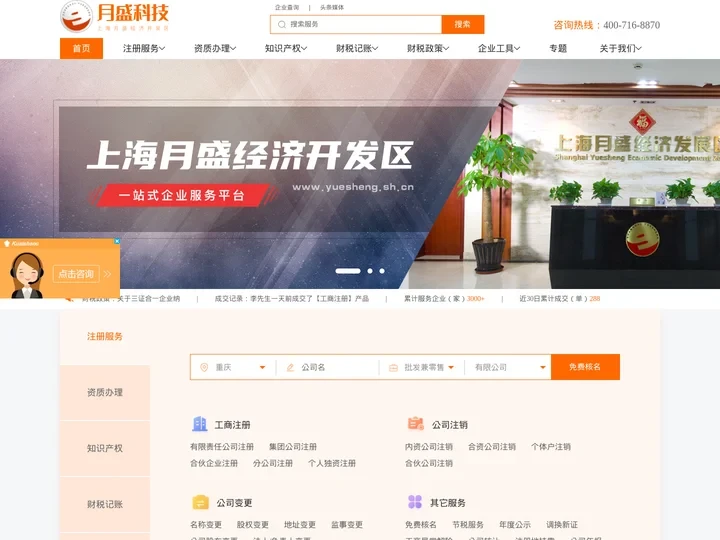The width and height of the screenshot is (720, 540).
Task: Open 股权变更 link
Action: 253,525
